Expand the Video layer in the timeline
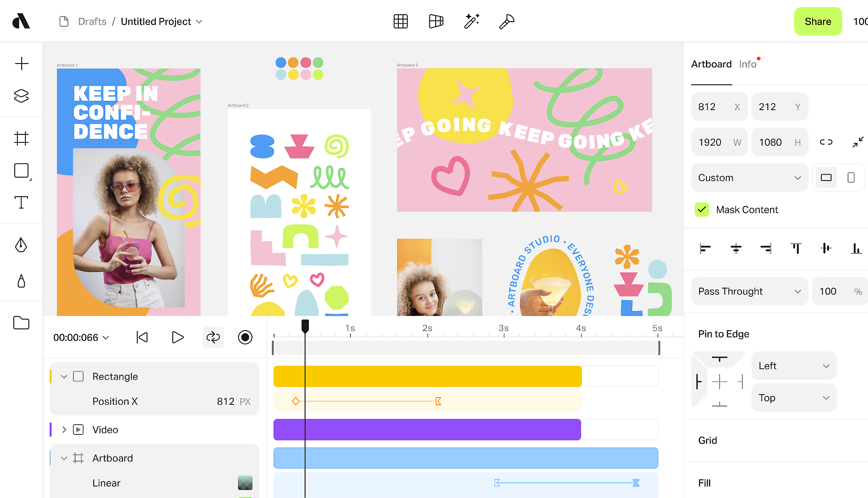868x498 pixels. [64, 429]
